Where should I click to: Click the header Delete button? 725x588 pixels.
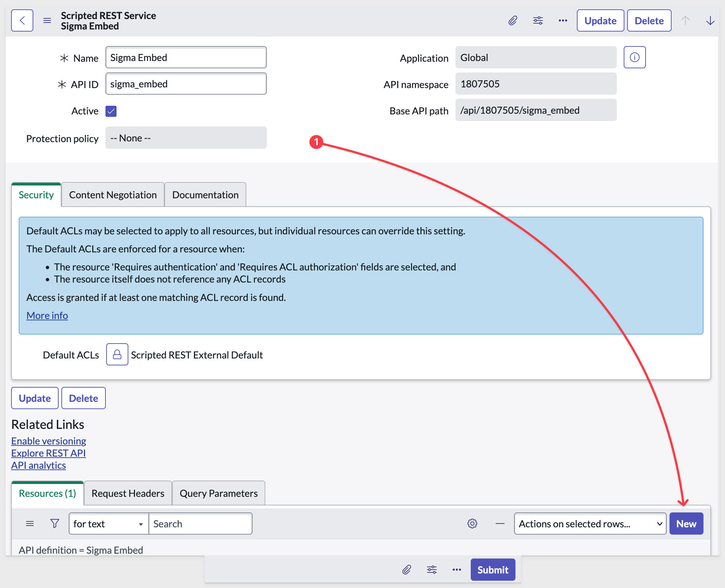coord(649,21)
